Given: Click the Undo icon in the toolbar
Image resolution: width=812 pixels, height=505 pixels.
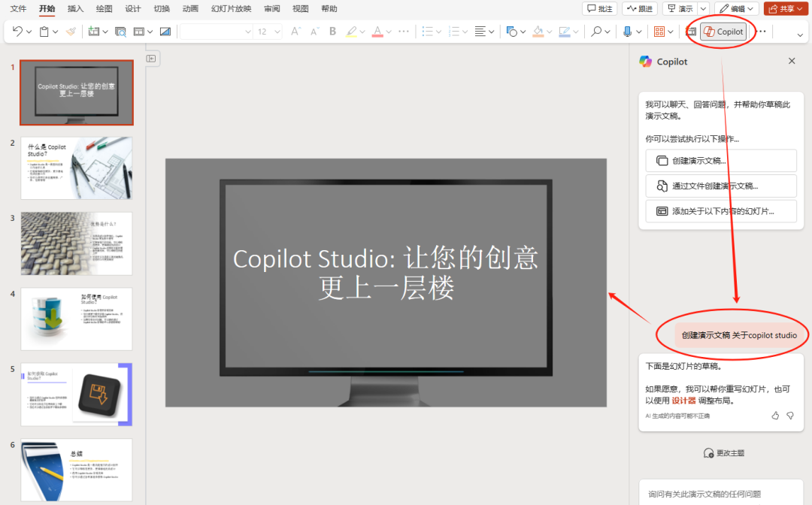Looking at the screenshot, I should 17,32.
